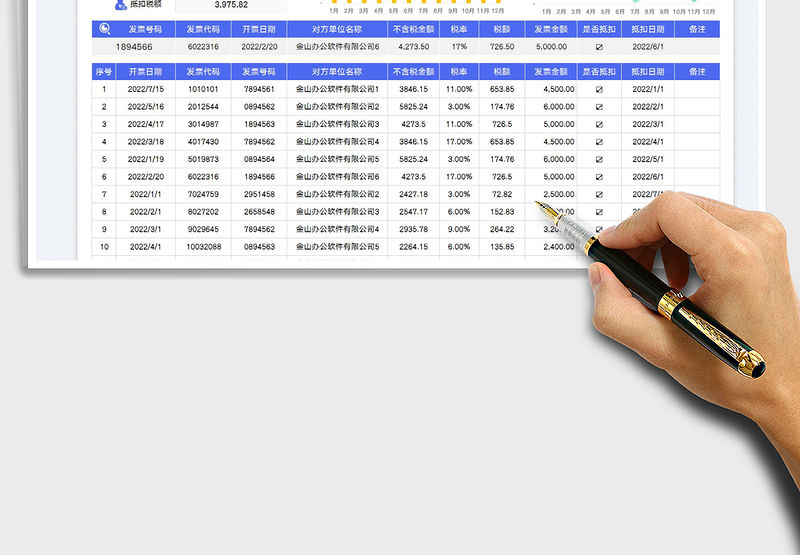Toggle the 是否抵扣 checkbox in search result row
The width and height of the screenshot is (800, 555).
click(x=599, y=47)
